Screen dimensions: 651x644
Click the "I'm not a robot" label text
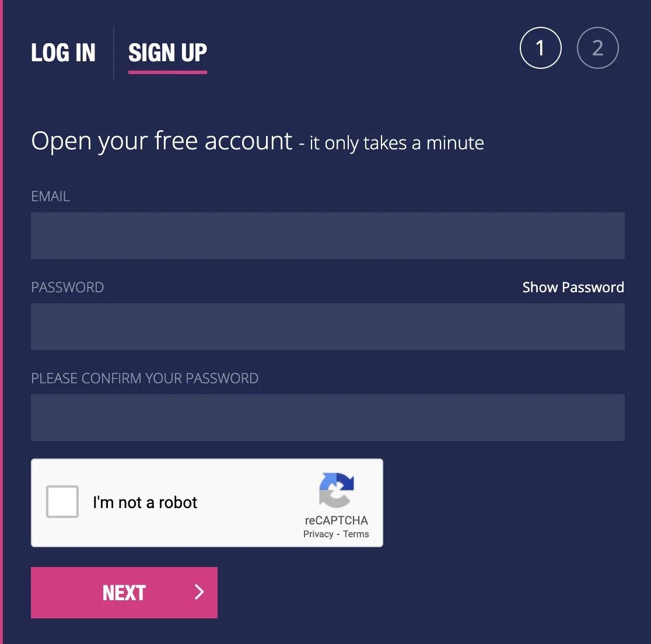[x=145, y=502]
